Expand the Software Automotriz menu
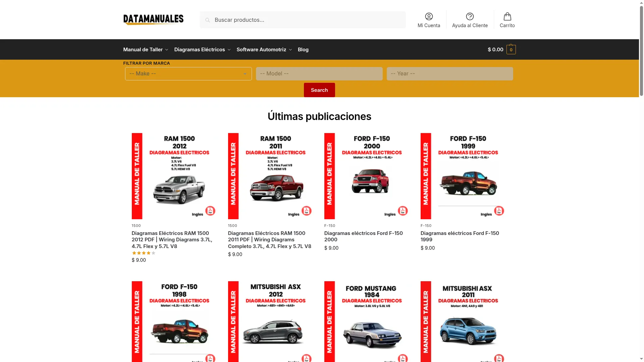The height and width of the screenshot is (362, 644). pos(264,50)
